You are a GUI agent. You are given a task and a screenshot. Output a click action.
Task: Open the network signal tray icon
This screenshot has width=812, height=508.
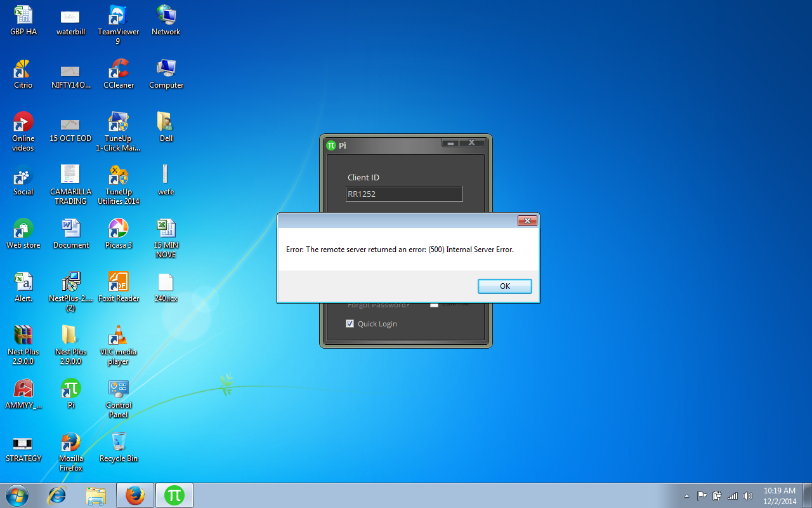tap(733, 496)
